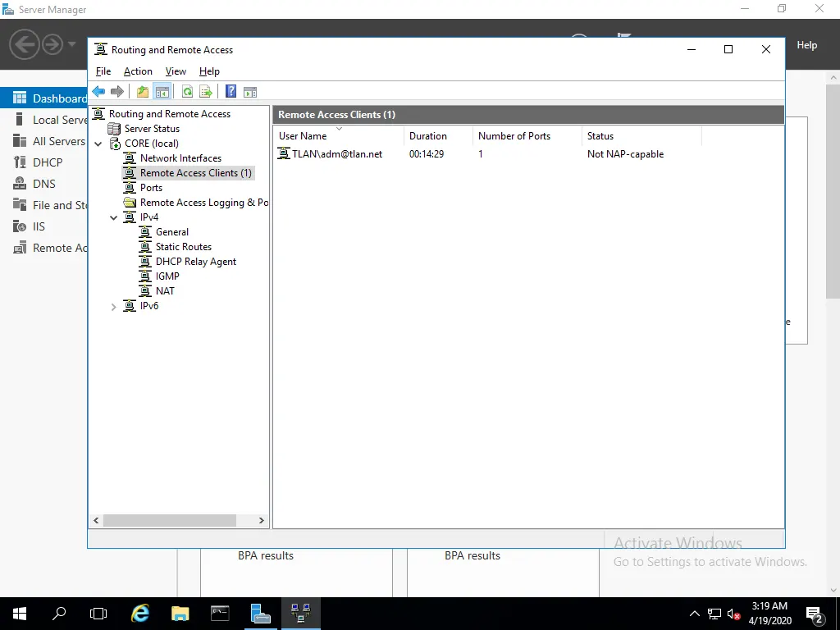
Task: Click the Back arrow in Routing and Remote Access toolbar
Action: click(98, 92)
